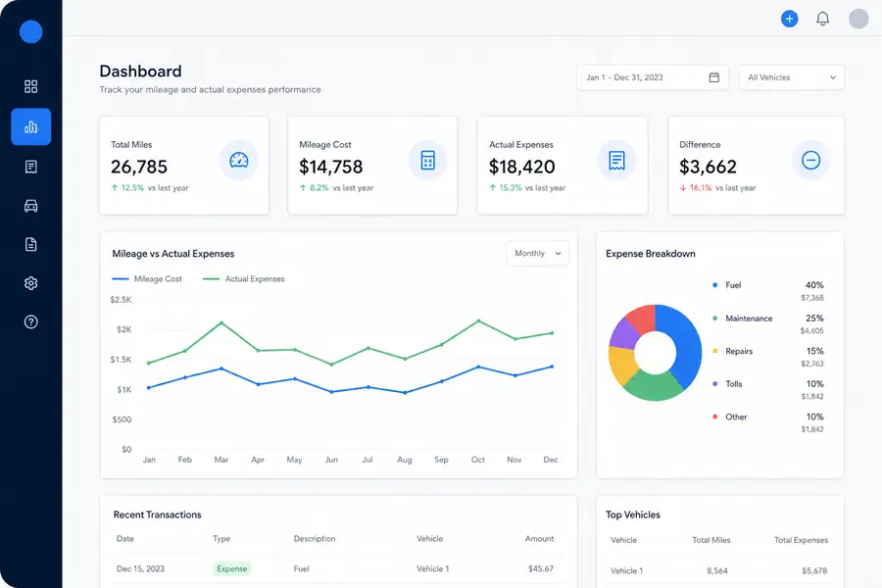This screenshot has height=588, width=882.
Task: Click the calculator icon on Mileage Cost
Action: pyautogui.click(x=427, y=161)
